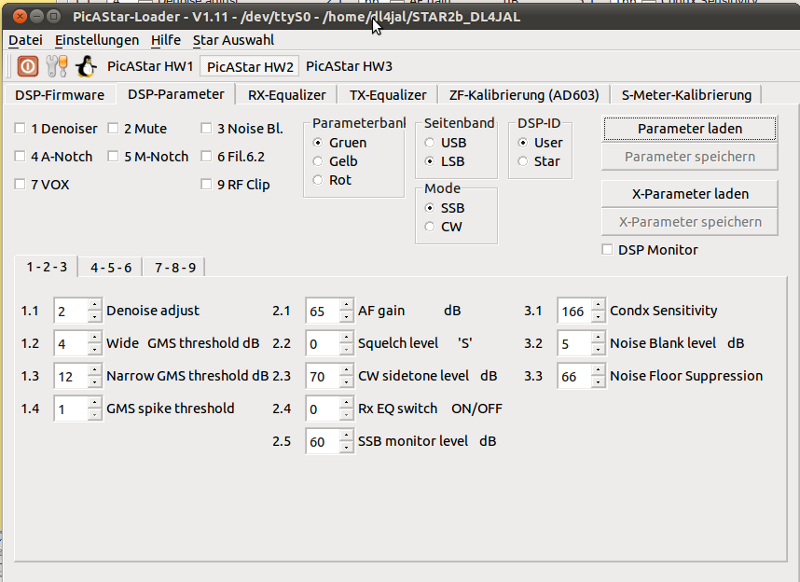Image resolution: width=800 pixels, height=582 pixels.
Task: Click the Noise Floor Suppression field
Action: [x=574, y=376]
